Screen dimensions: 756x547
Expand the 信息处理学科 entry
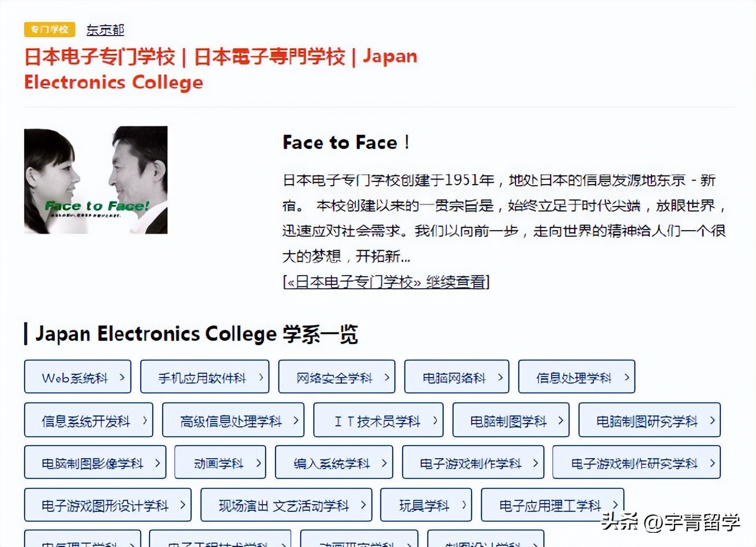click(x=576, y=377)
